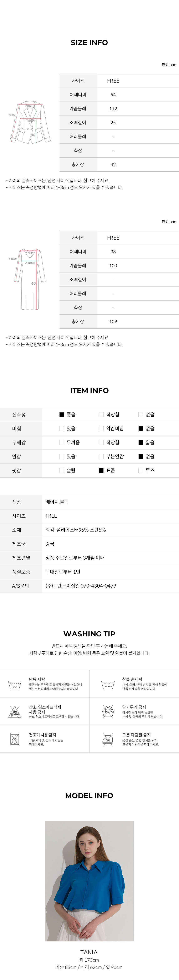179x980 pixels.
Task: Check the 핏감 표준 checkbox
Action: click(x=101, y=470)
